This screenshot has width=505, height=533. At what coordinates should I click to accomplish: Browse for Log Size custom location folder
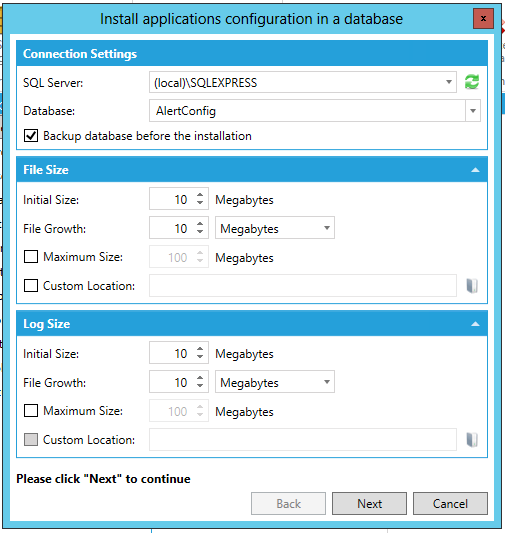tap(472, 440)
